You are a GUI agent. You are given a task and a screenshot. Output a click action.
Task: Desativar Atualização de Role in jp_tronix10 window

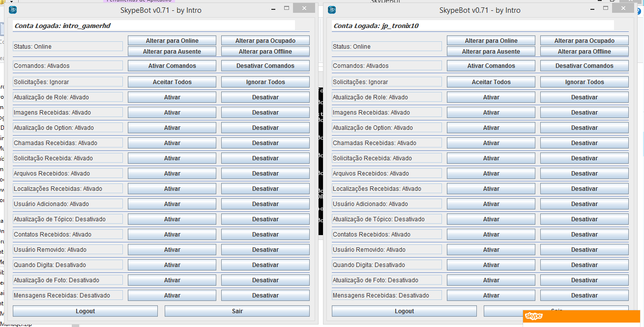pyautogui.click(x=585, y=97)
